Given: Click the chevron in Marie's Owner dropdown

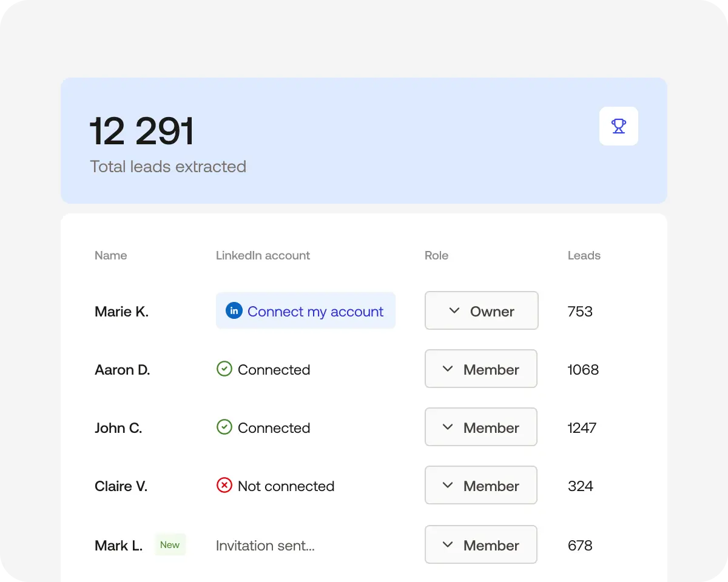Looking at the screenshot, I should (454, 310).
